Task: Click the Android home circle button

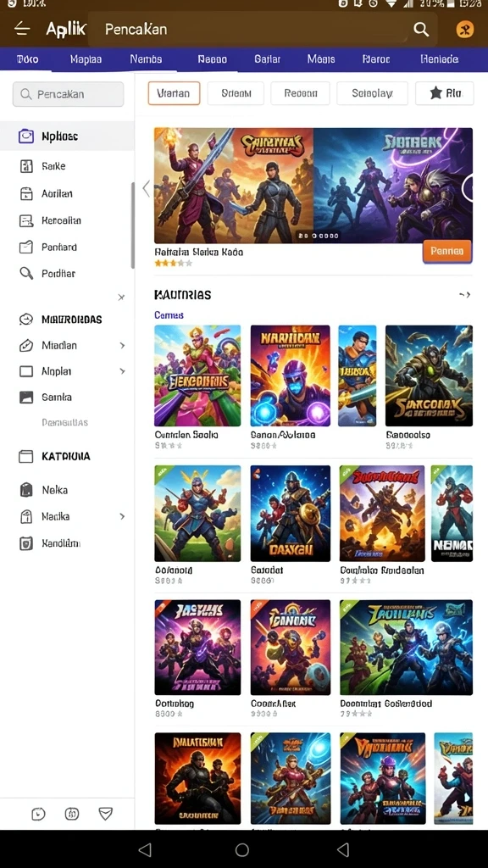Action: [241, 849]
